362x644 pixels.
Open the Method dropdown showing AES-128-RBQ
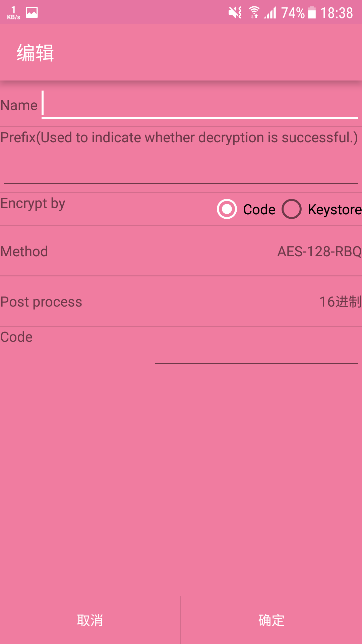(x=319, y=252)
